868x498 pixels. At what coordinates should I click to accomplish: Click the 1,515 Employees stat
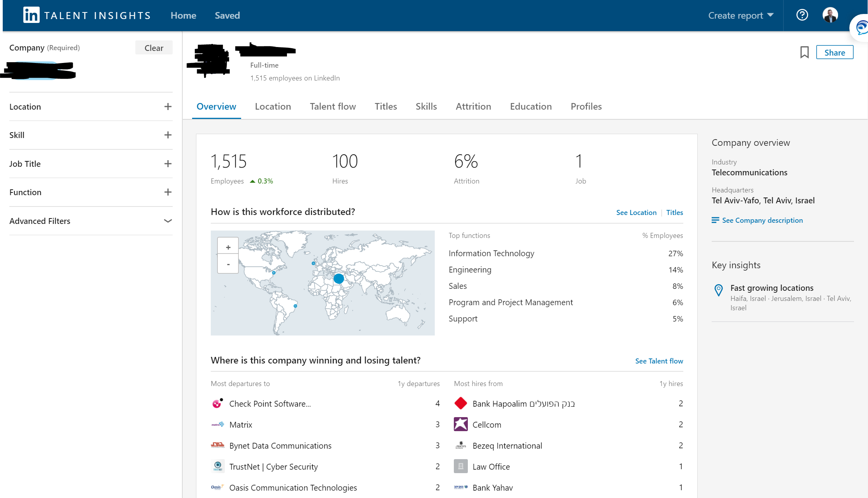tap(241, 169)
